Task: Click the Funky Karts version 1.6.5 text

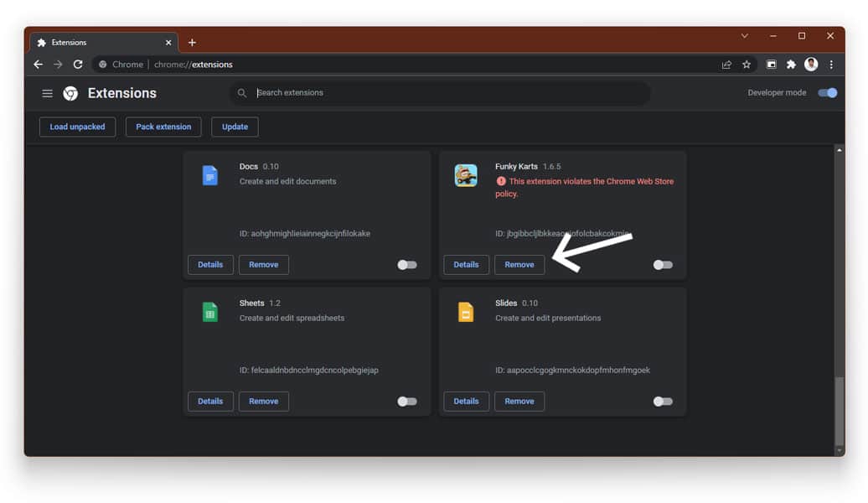Action: click(x=552, y=166)
